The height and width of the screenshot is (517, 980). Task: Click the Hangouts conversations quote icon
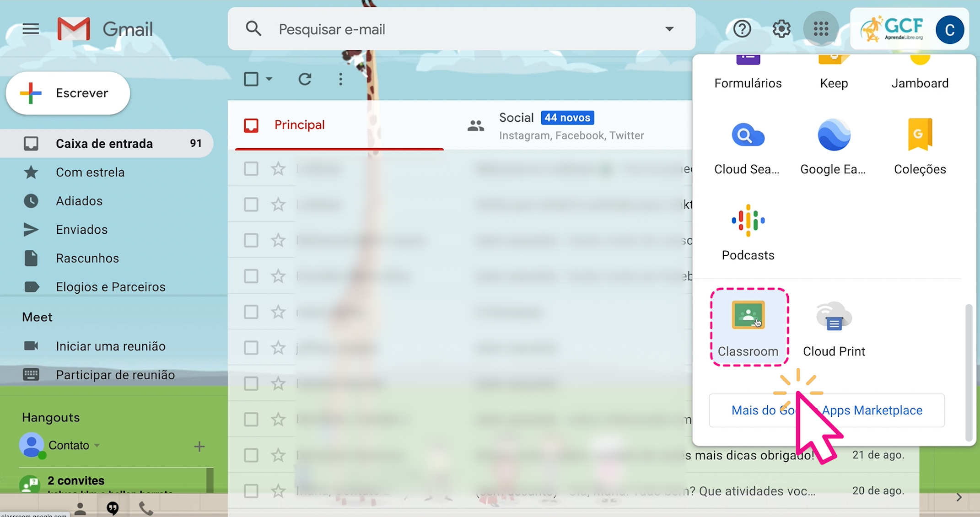(x=113, y=508)
